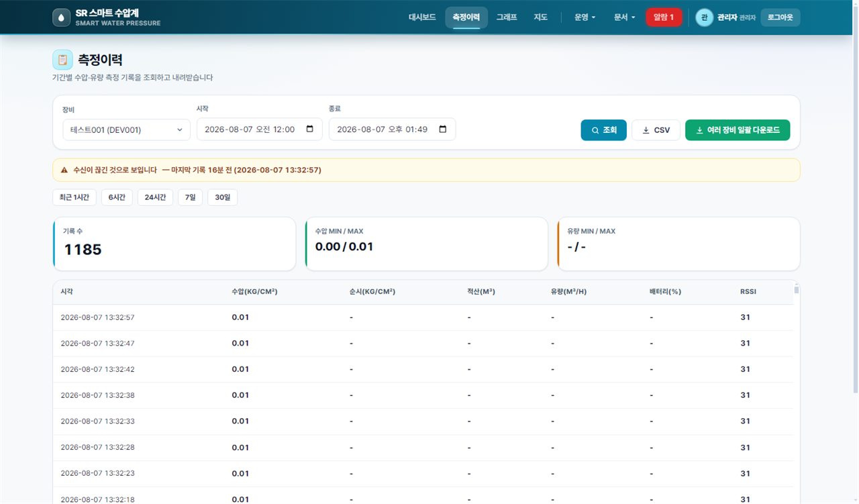The image size is (859, 504).
Task: Expand the 문서 menu dropdown
Action: click(x=624, y=17)
